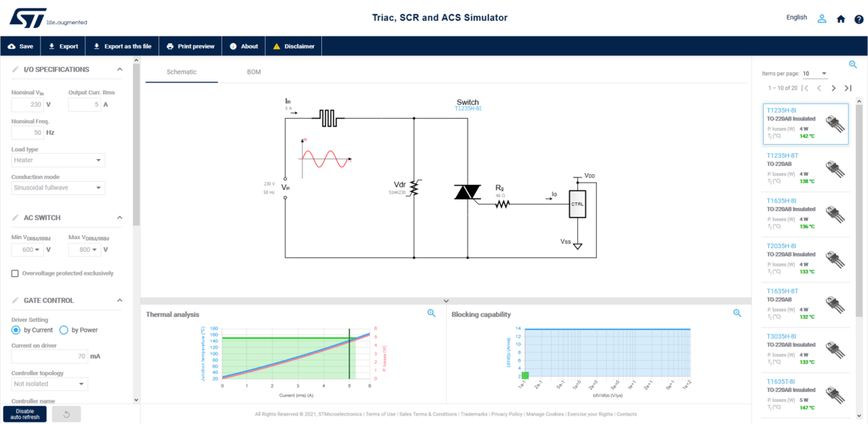Select the T2035H-8I product card

(x=806, y=260)
